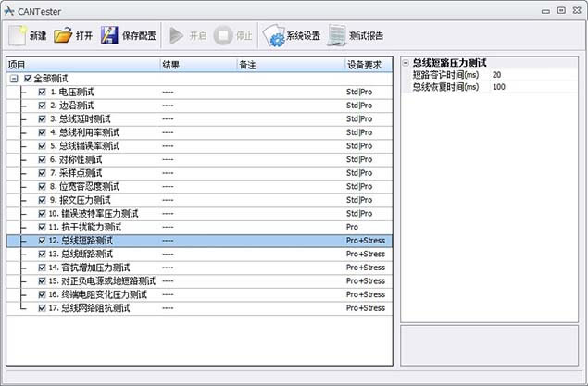Screen dimensions: 588x386
Task: Toggle the 11. 抗干扰能力测试 checkbox
Action: (x=43, y=227)
